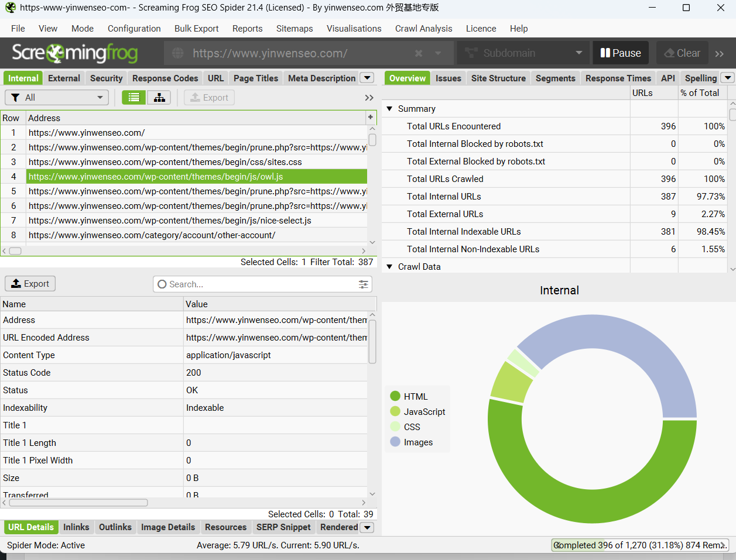Screen dimensions: 736x560
Task: Click the Clear crawl button
Action: click(x=682, y=53)
